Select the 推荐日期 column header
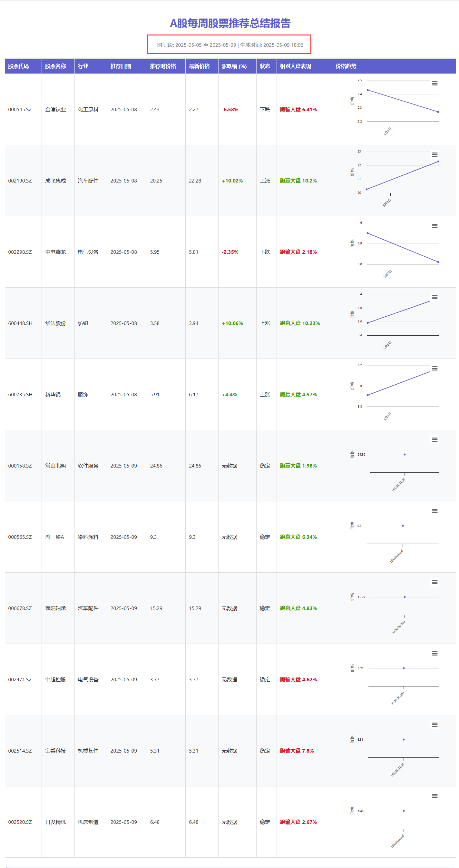 pos(127,66)
